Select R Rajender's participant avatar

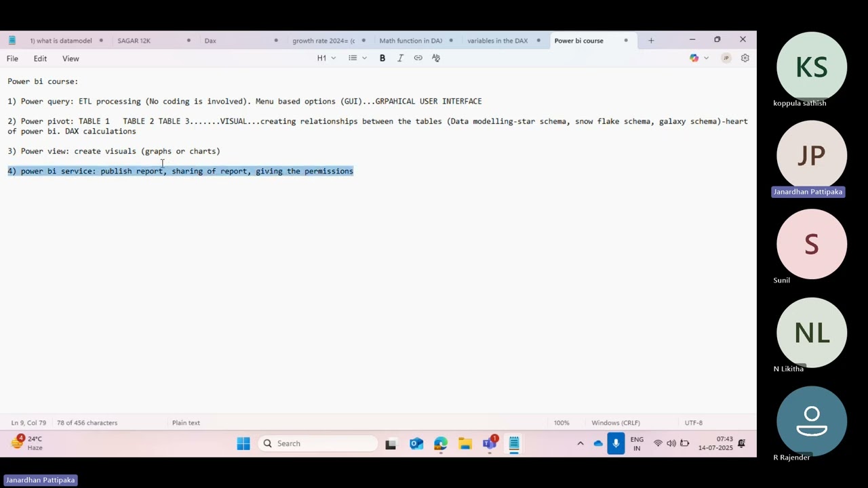812,422
